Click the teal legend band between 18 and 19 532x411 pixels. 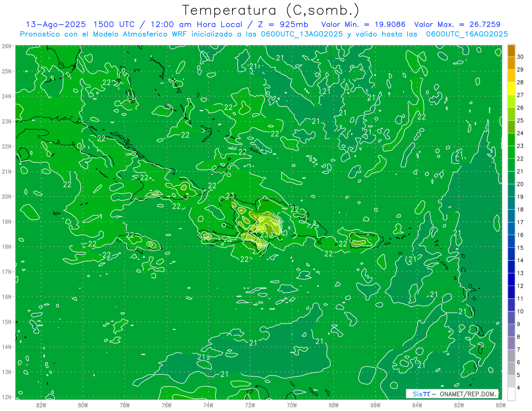(x=511, y=203)
